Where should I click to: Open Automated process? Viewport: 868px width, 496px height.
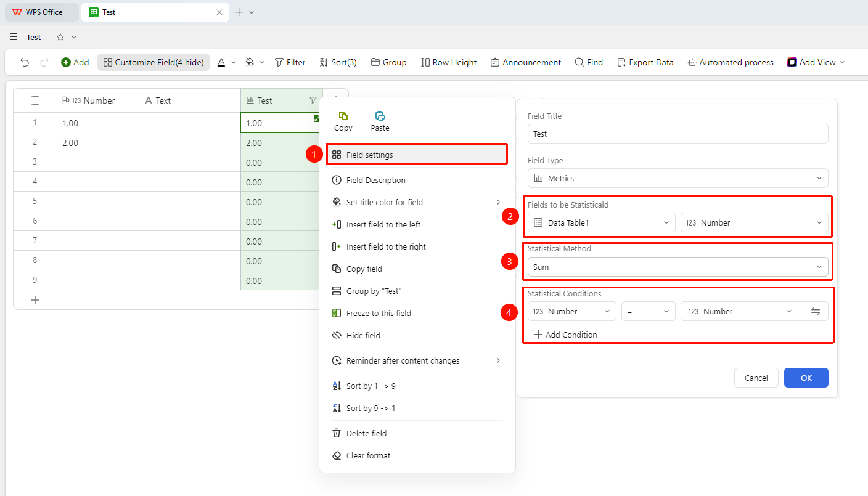(x=730, y=62)
